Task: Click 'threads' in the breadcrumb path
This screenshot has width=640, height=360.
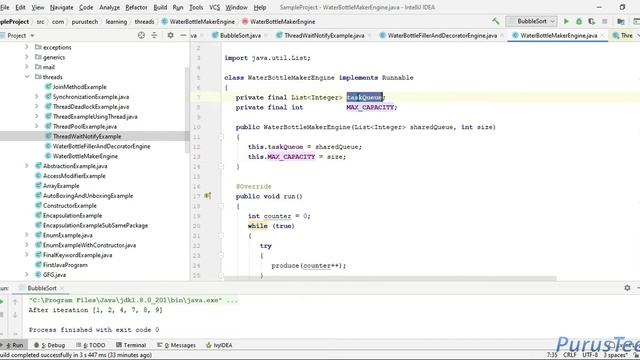Action: point(144,22)
